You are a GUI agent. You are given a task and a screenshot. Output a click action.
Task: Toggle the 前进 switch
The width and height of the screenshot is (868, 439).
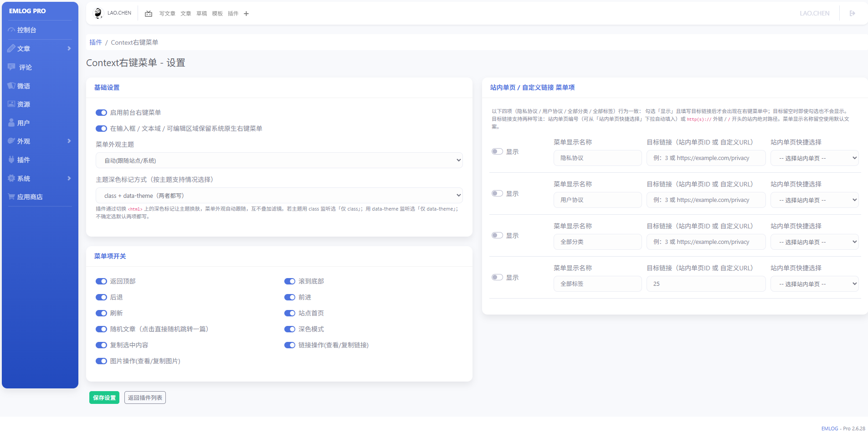(290, 297)
